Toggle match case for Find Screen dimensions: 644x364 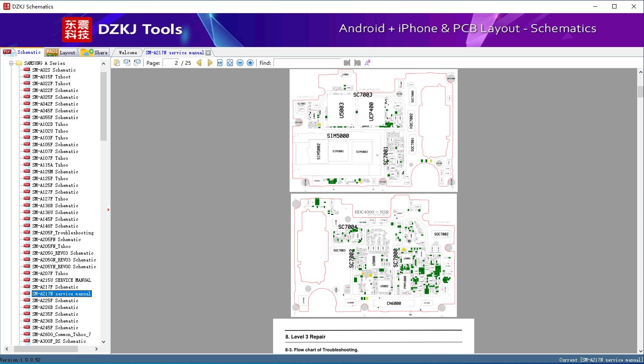[368, 63]
